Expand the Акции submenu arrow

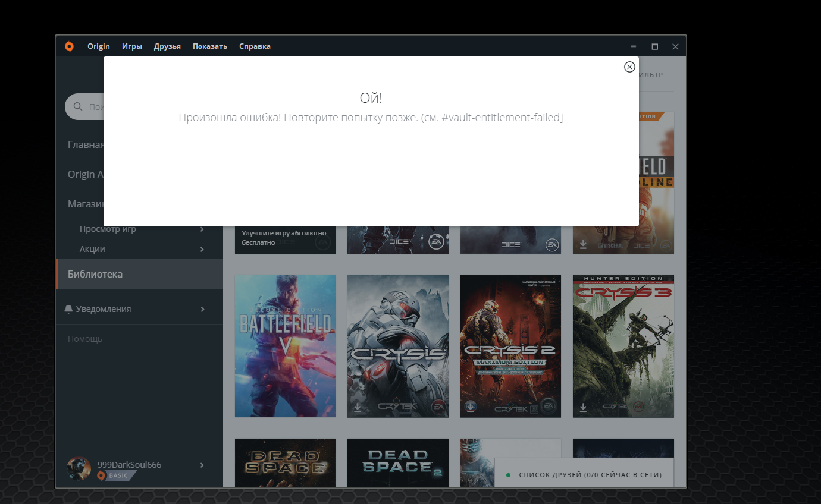click(202, 249)
